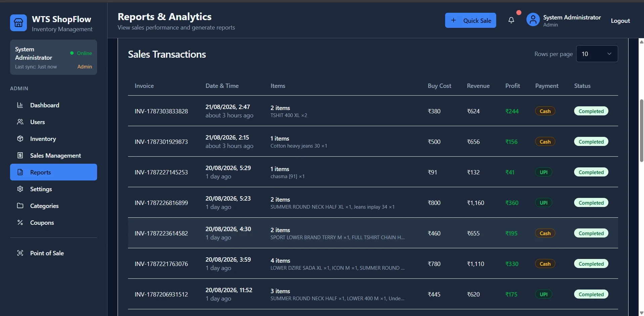Open Dashboard via its bar chart icon
Viewport: 644px width, 316px height.
20,105
